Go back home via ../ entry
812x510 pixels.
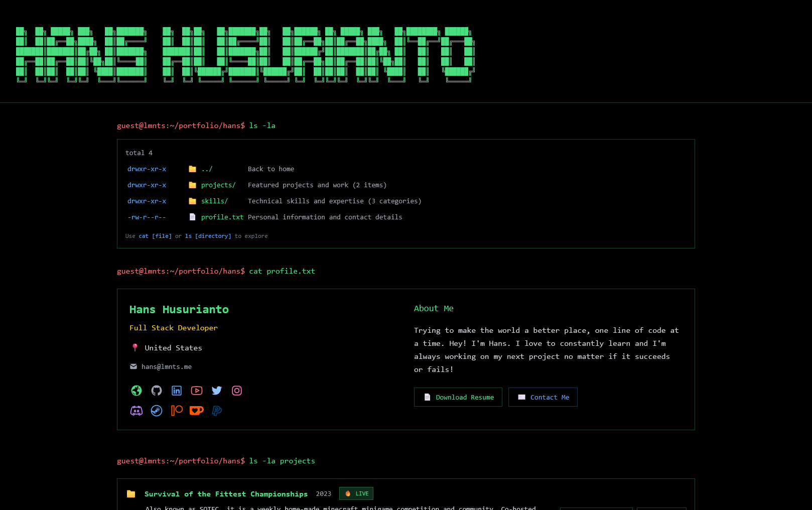pos(207,169)
